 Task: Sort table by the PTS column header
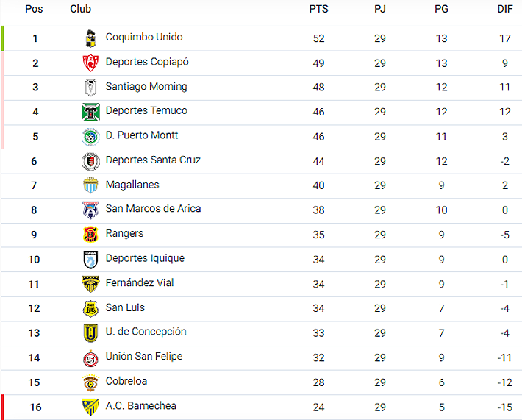[x=318, y=10]
